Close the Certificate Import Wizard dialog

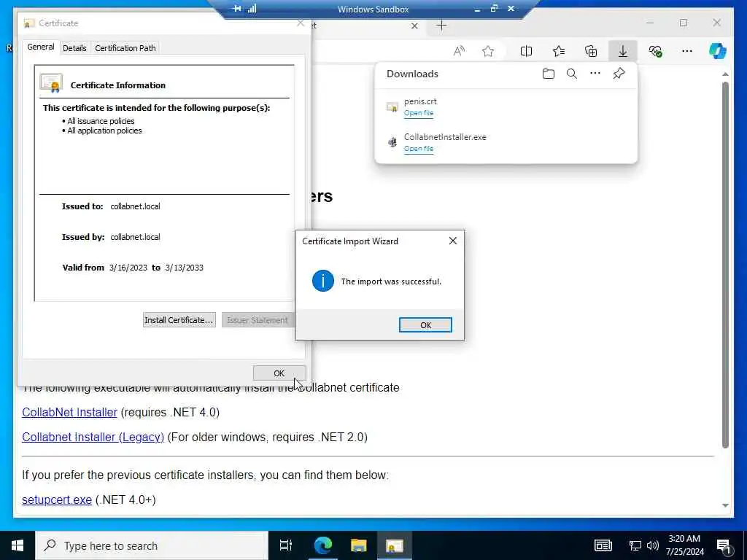(453, 241)
